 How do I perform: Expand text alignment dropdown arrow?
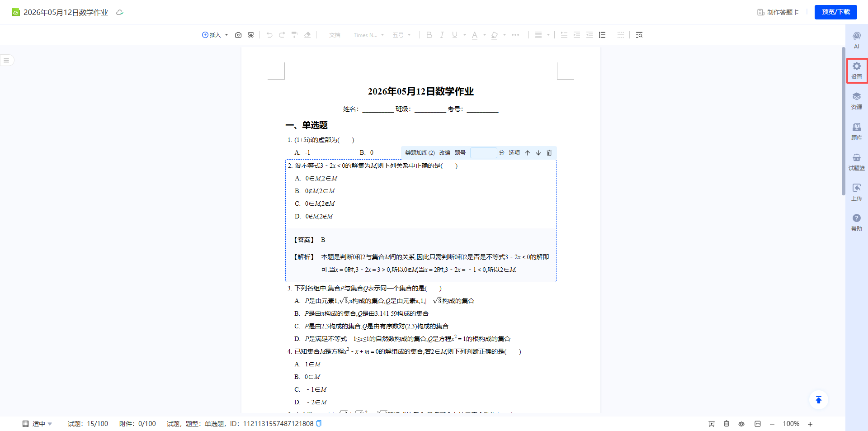[x=548, y=35]
